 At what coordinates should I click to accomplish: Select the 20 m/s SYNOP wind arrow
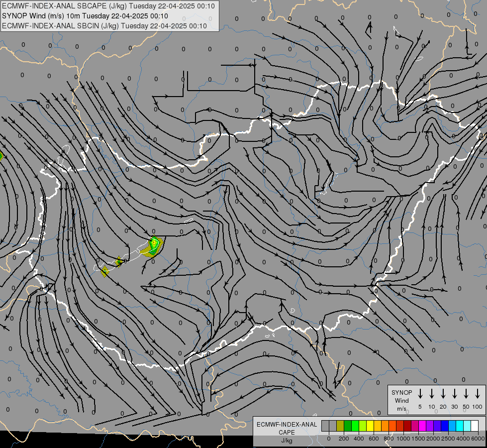(443, 394)
